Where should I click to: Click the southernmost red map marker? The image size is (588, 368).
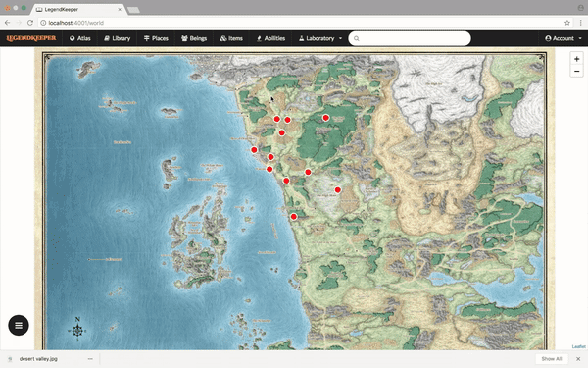point(294,216)
